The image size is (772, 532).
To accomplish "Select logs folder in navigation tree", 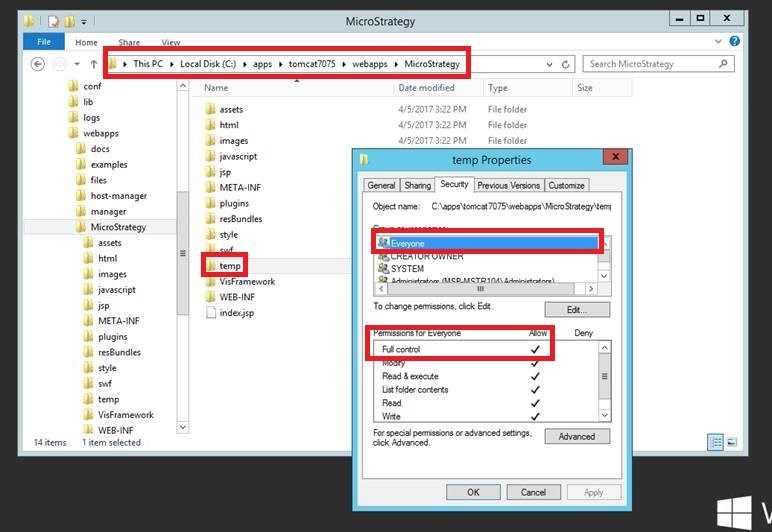I will [x=92, y=117].
